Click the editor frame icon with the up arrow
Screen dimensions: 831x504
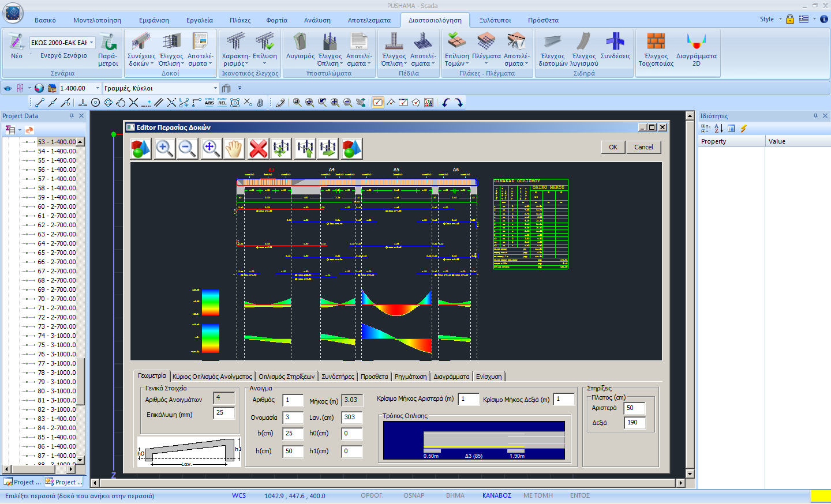(x=305, y=148)
